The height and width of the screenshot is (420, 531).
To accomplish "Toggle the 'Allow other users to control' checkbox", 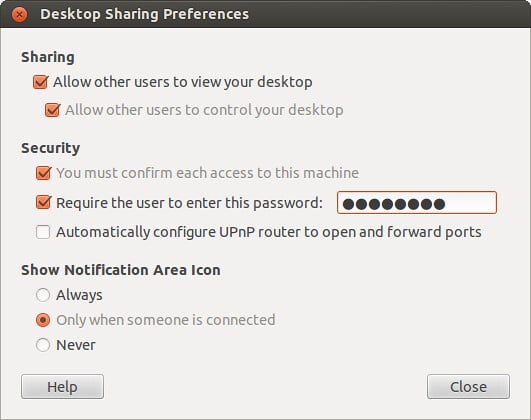I will [x=52, y=110].
